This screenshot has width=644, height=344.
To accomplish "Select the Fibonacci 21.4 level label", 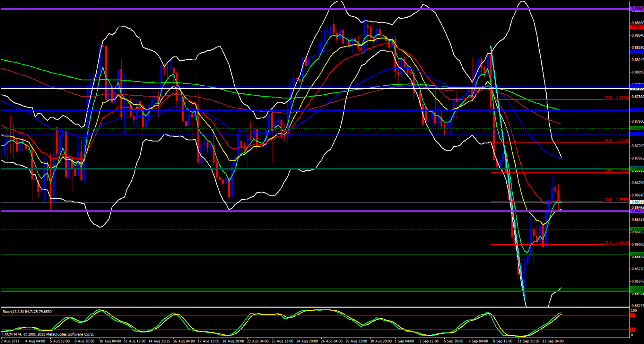I will (x=617, y=243).
